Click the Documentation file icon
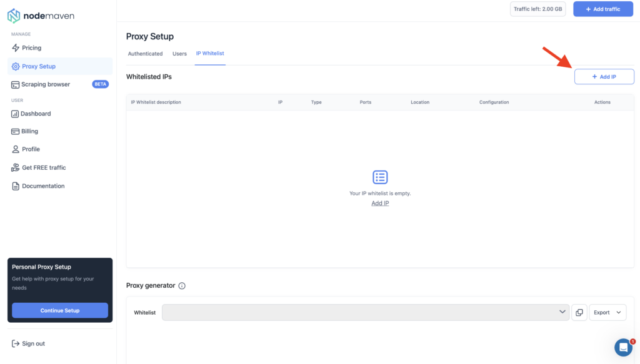This screenshot has height=364, width=640. pyautogui.click(x=16, y=186)
